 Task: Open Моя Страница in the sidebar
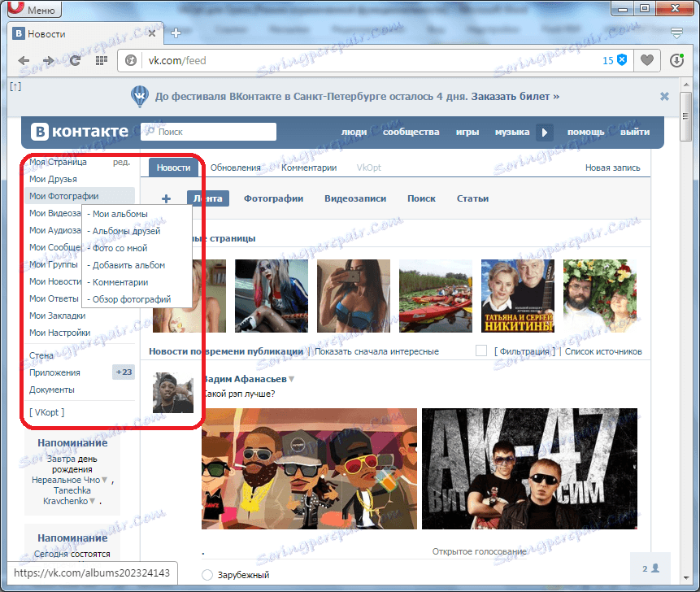[x=58, y=162]
